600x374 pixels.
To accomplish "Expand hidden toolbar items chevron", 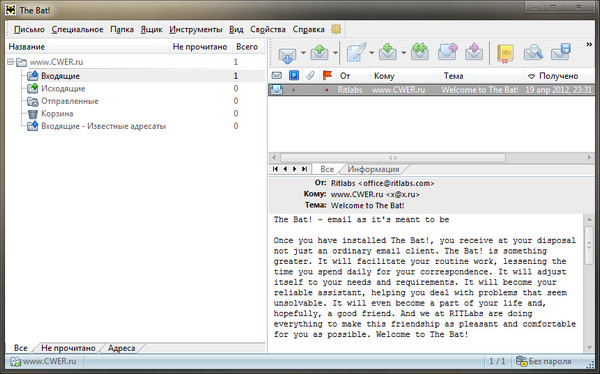I will pyautogui.click(x=589, y=45).
